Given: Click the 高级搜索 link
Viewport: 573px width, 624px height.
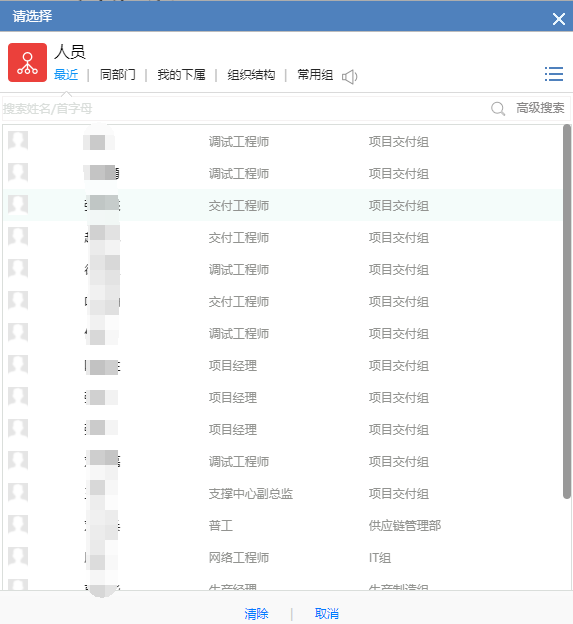Looking at the screenshot, I should [x=540, y=108].
